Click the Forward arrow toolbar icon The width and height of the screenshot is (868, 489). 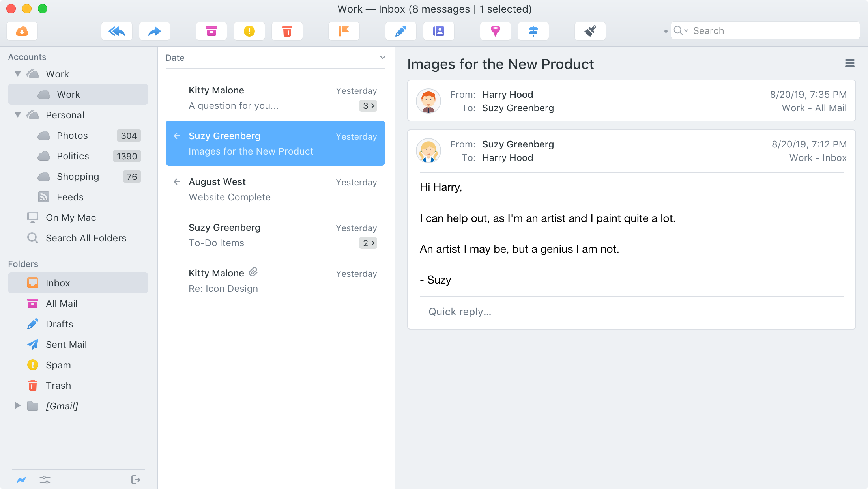click(155, 31)
